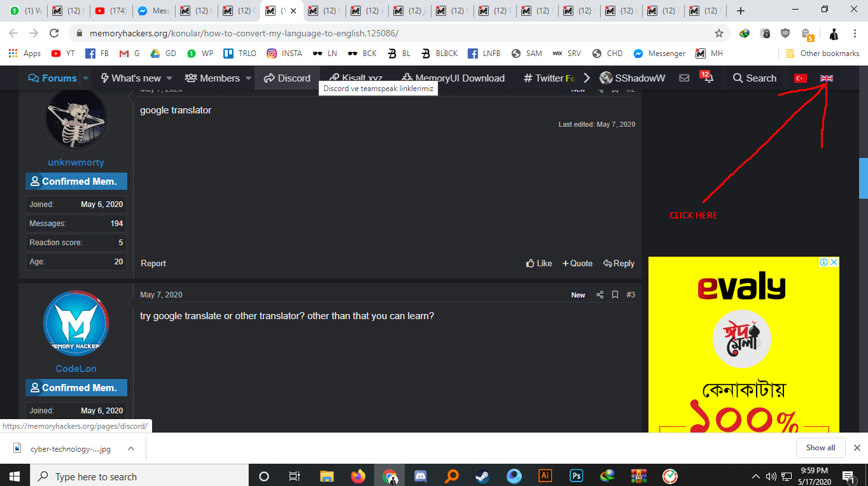This screenshot has width=868, height=486.
Task: Open unknwmorty's skeleton avatar
Action: [76, 119]
